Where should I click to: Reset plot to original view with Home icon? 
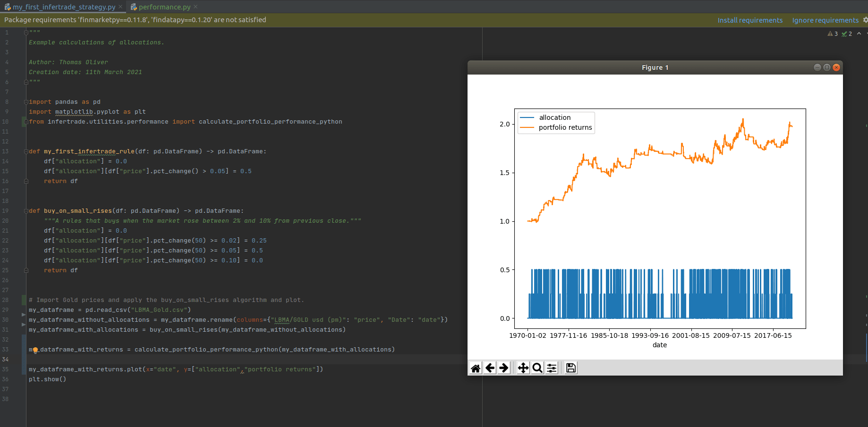pos(476,368)
